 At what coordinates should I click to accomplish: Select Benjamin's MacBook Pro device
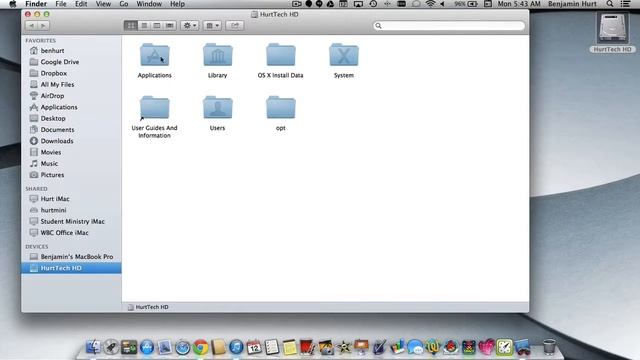[77, 257]
